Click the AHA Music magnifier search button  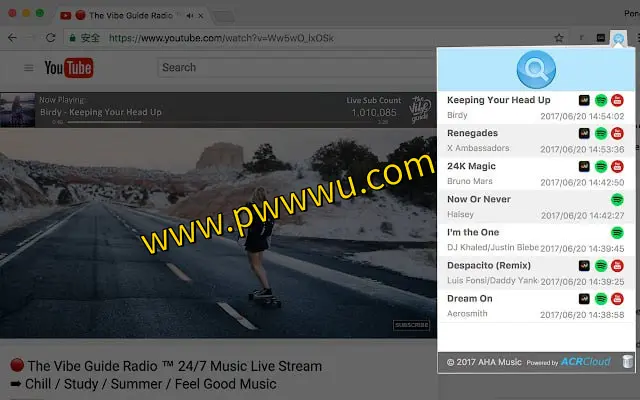tap(536, 70)
